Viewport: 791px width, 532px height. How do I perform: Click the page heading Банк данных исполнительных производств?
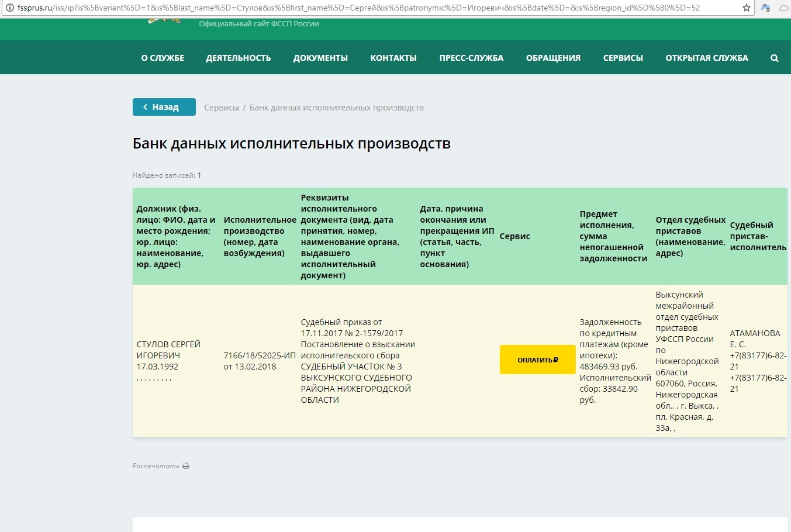coord(292,144)
